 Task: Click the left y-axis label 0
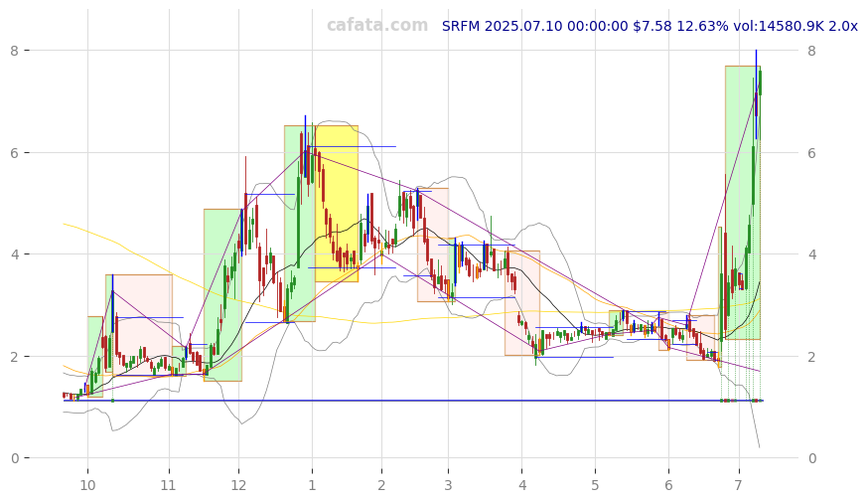pyautogui.click(x=15, y=458)
